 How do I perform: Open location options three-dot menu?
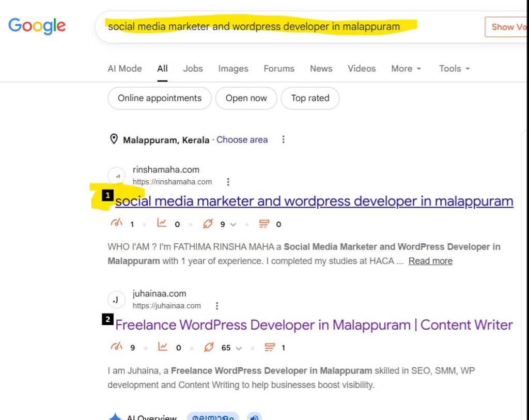(284, 139)
